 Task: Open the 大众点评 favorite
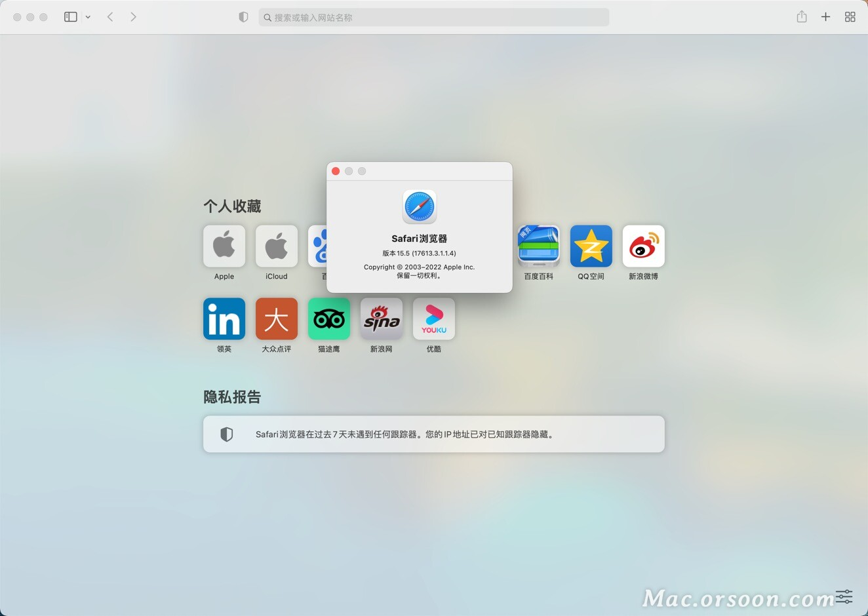(x=277, y=319)
